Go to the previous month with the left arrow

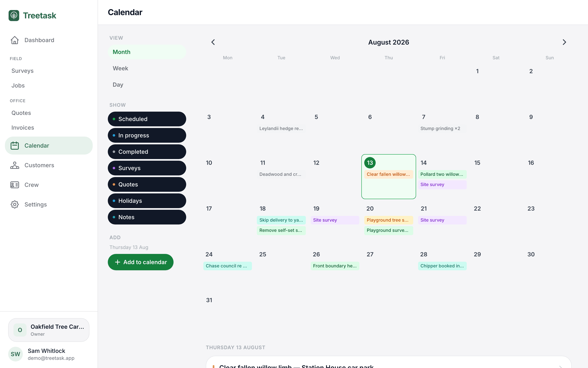213,42
